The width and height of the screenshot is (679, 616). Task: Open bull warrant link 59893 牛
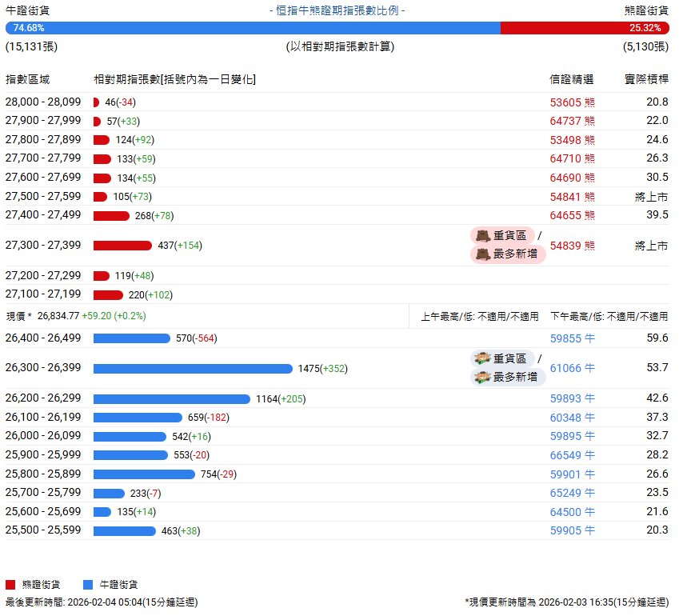click(x=572, y=398)
